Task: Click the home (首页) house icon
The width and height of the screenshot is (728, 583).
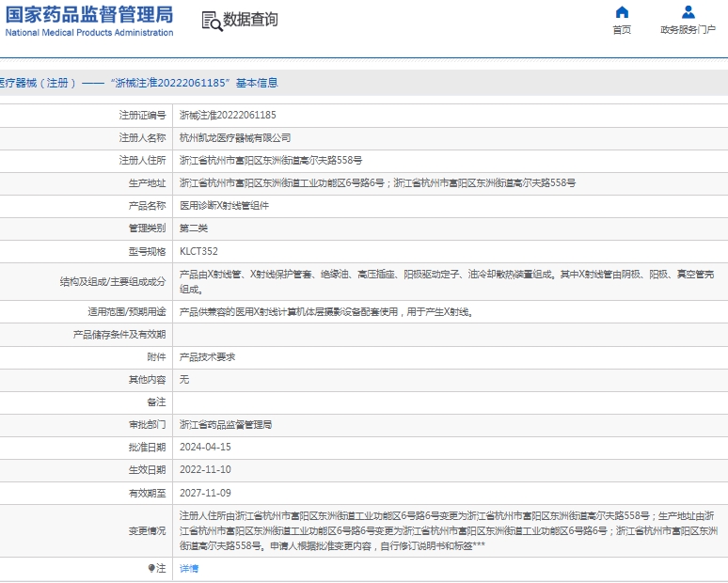Action: pyautogui.click(x=622, y=12)
